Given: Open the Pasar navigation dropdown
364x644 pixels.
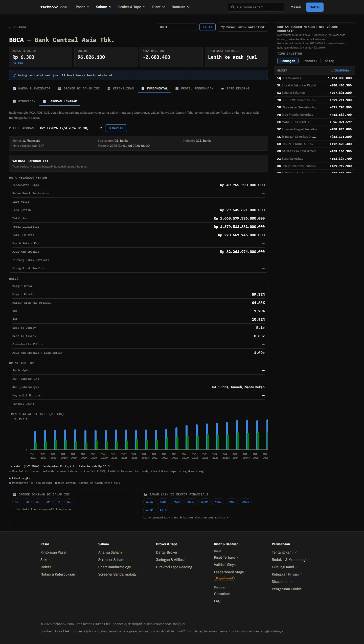Looking at the screenshot, I should [x=82, y=7].
